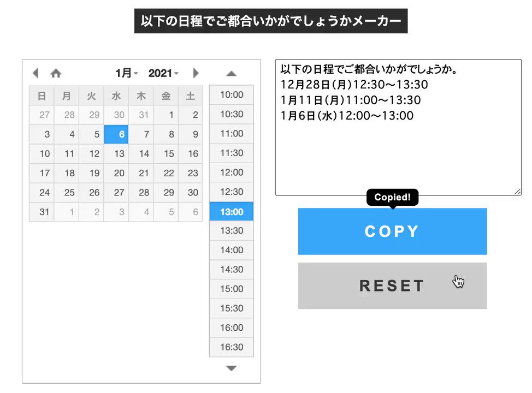The height and width of the screenshot is (393, 532).
Task: Choose the 16:30 time slot
Action: point(231,347)
